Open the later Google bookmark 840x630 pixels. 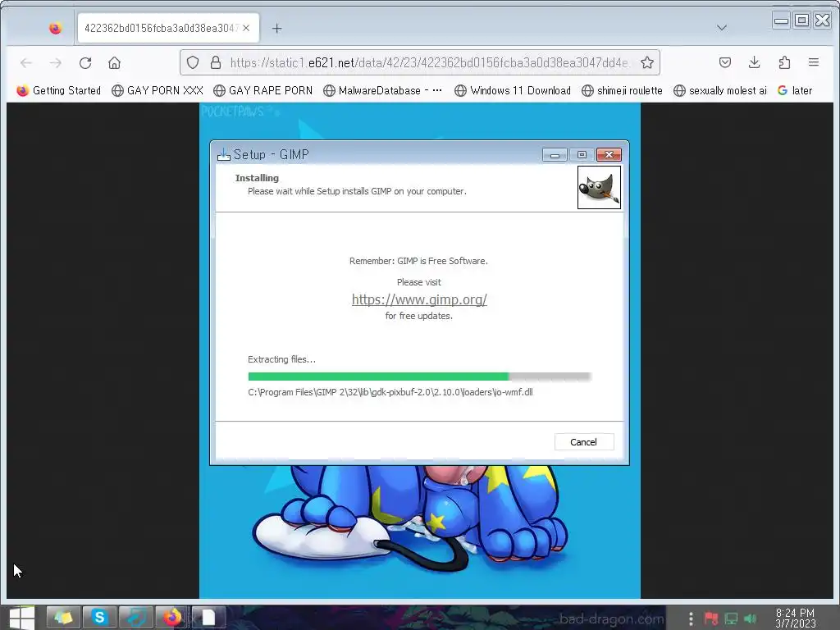click(795, 90)
